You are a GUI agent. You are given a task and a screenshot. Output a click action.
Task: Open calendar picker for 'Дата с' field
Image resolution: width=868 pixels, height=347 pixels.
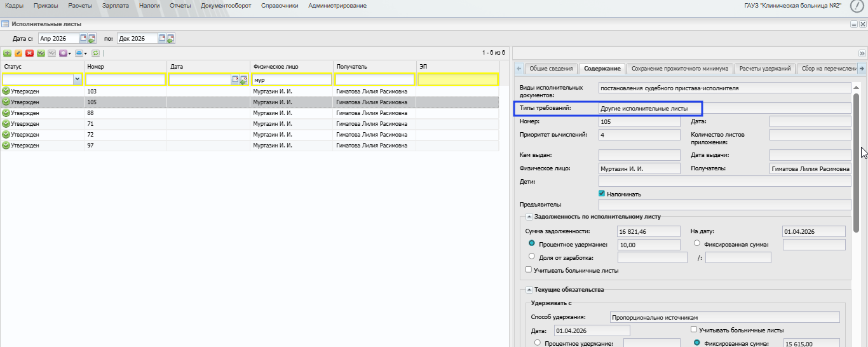83,38
